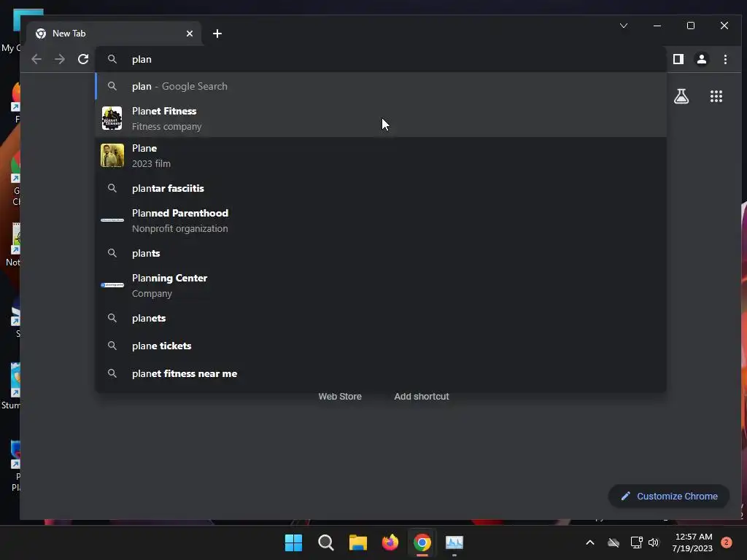
Task: Click the Customize Chrome button
Action: coord(669,496)
